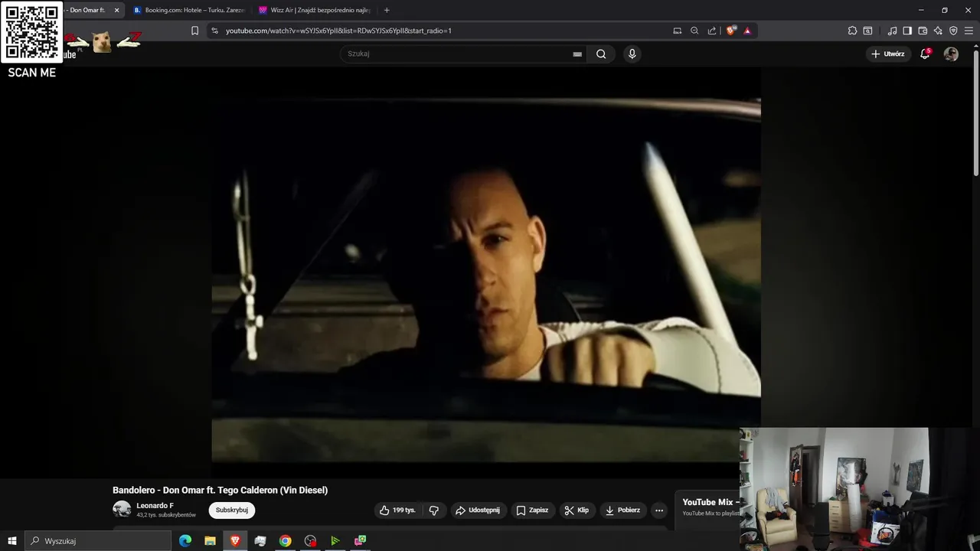Viewport: 980px width, 551px height.
Task: Click the YouTube search magnifier button
Action: point(601,54)
